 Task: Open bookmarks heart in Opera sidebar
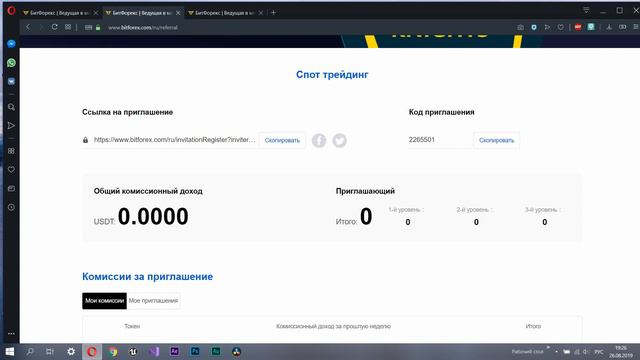pos(11,169)
